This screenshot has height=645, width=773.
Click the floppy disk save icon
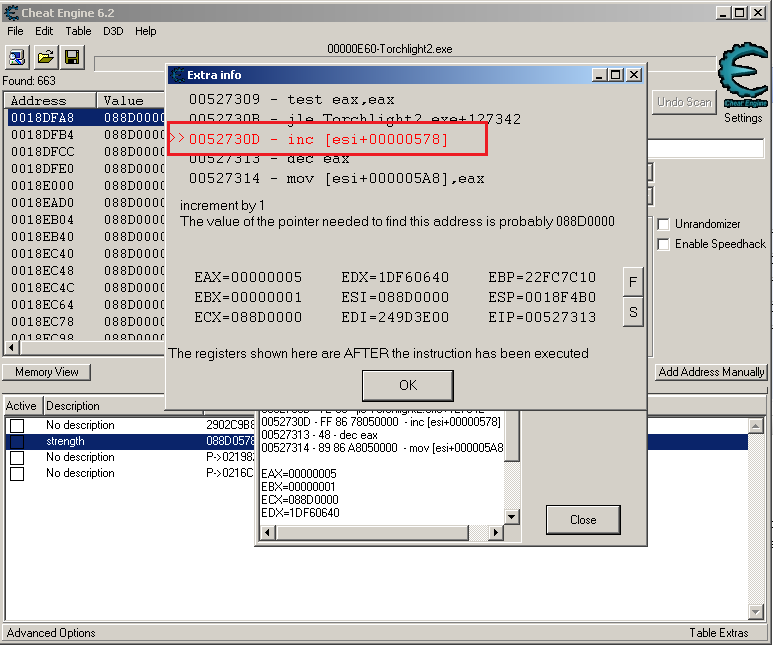(72, 57)
